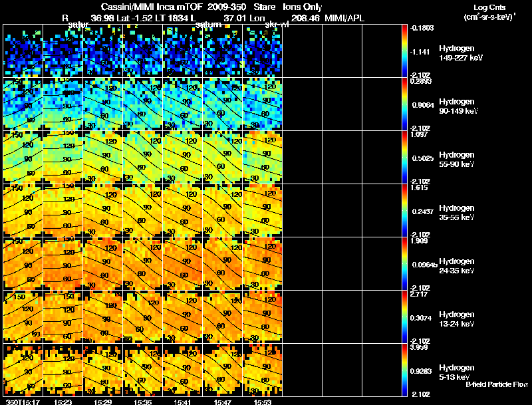Screen dimensions: 532x405
Task: Pick the Hydrogen 55-90 keV image at 15:29
Action: point(103,158)
